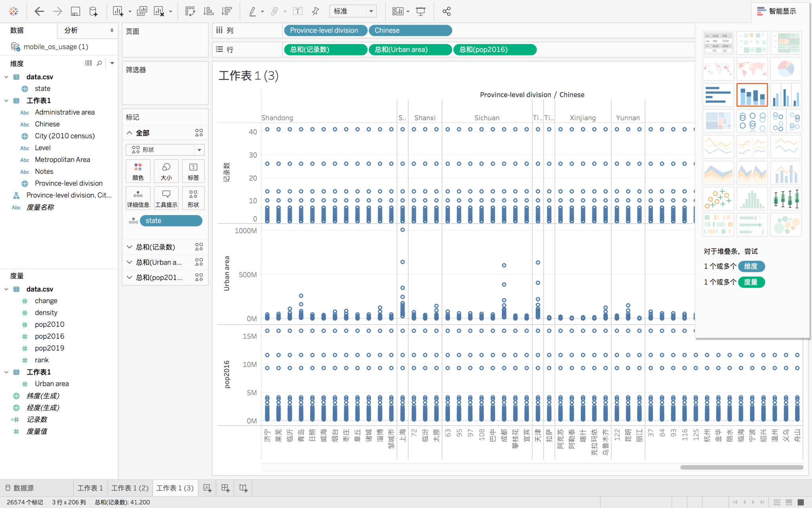
Task: Click the add new data source icon
Action: pos(93,11)
